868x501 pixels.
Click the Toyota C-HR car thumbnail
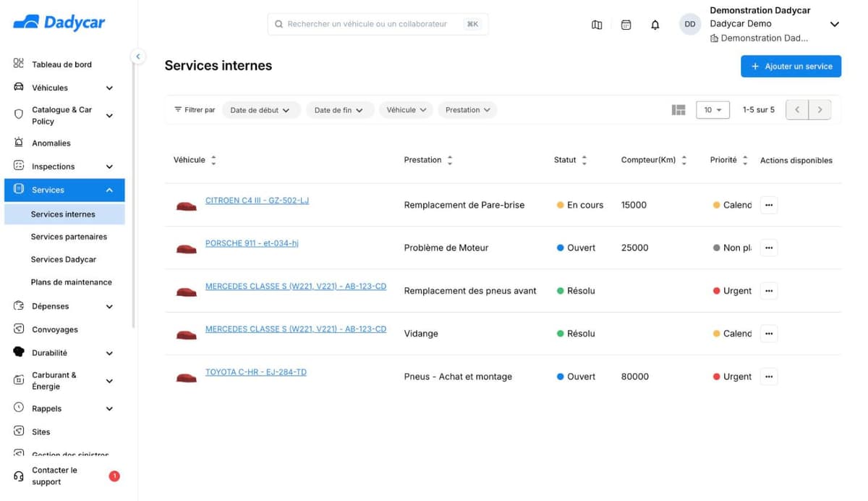(x=187, y=378)
